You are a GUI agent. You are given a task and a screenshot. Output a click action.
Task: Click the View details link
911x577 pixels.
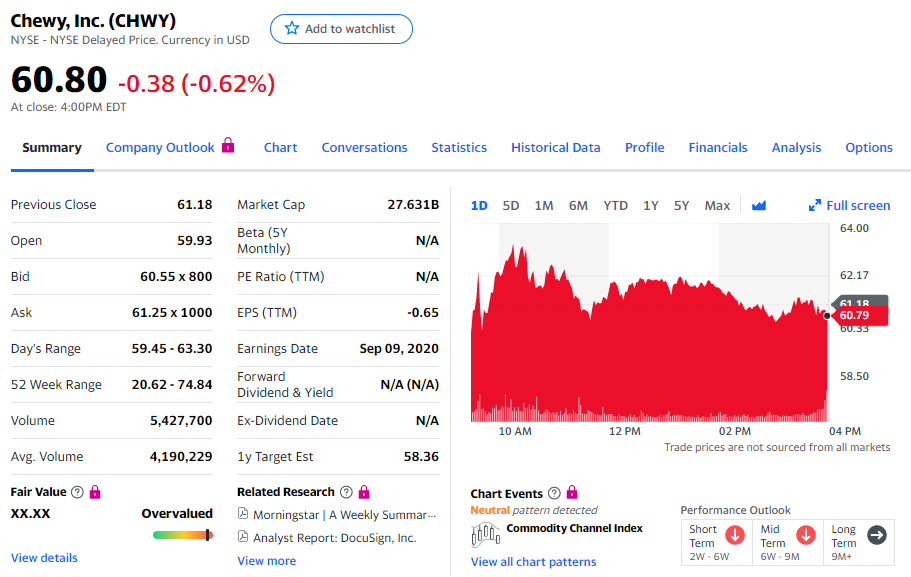point(44,557)
